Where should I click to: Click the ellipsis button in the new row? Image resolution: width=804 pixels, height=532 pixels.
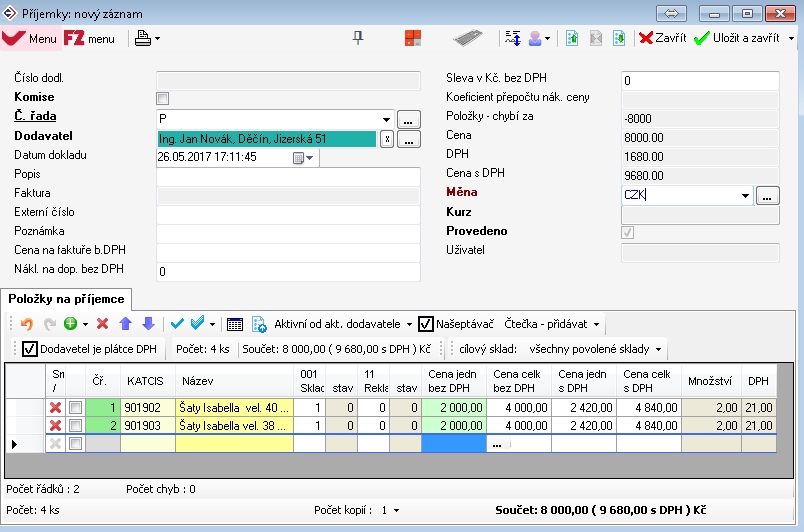[497, 444]
